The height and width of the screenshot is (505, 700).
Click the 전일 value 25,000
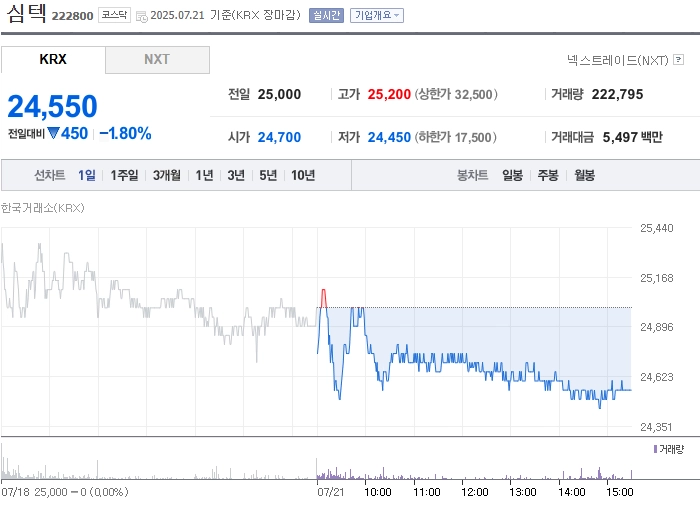tap(279, 94)
